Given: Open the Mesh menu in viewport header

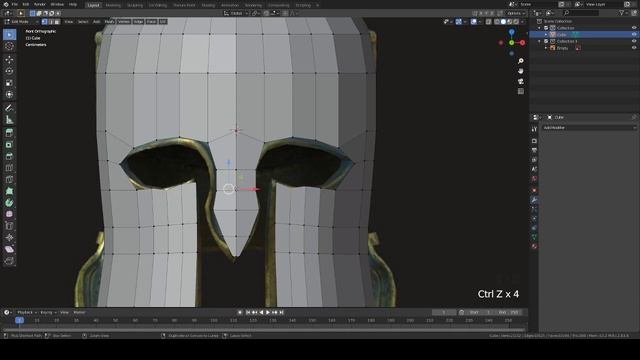Looking at the screenshot, I should (109, 22).
